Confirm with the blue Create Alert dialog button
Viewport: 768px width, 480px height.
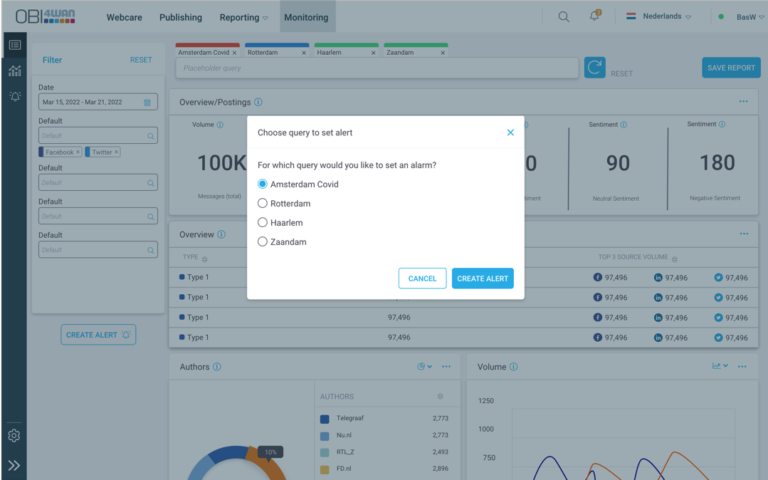point(482,278)
